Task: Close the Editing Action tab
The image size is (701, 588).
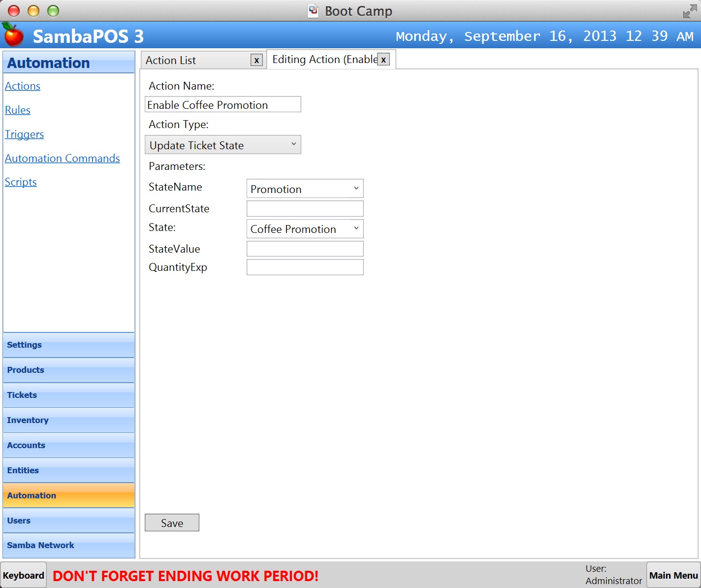Action: 383,60
